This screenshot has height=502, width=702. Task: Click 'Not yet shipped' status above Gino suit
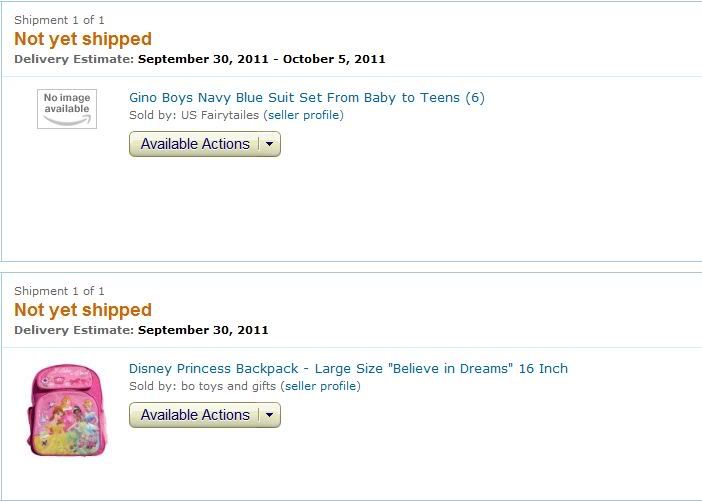pyautogui.click(x=83, y=39)
